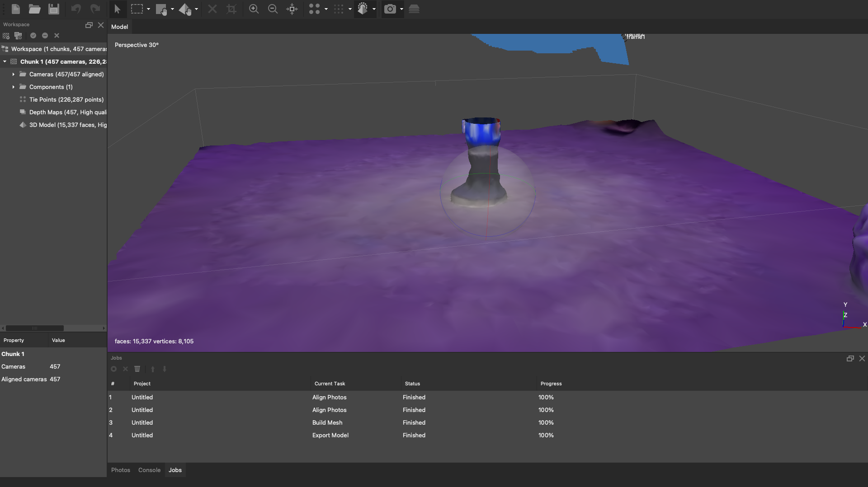This screenshot has width=868, height=487.
Task: Select the move region tool
Action: coord(161,9)
